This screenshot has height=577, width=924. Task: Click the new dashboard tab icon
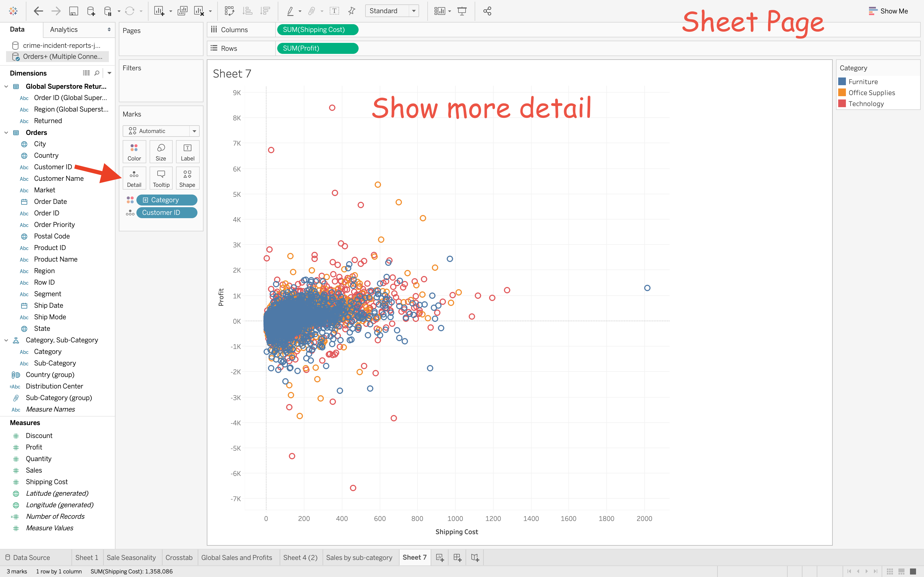[x=457, y=557]
